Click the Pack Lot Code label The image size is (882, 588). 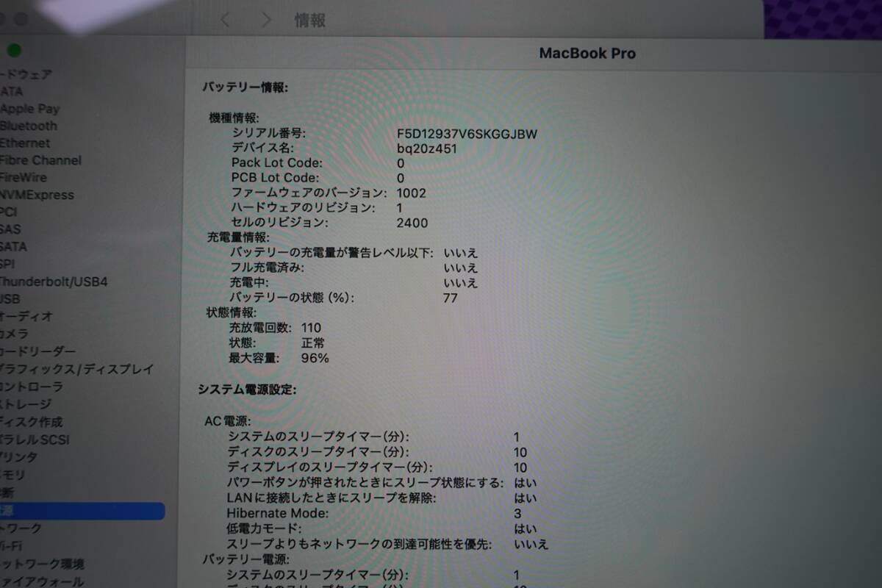tap(277, 163)
